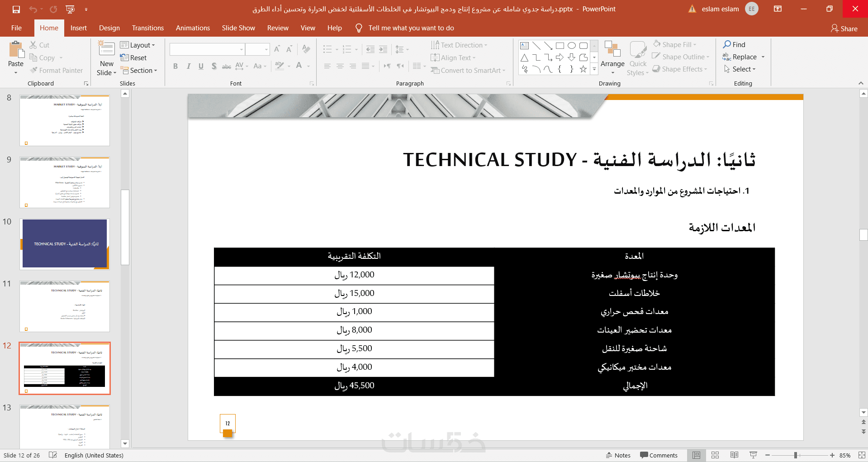Switch to Reading View

pyautogui.click(x=734, y=455)
